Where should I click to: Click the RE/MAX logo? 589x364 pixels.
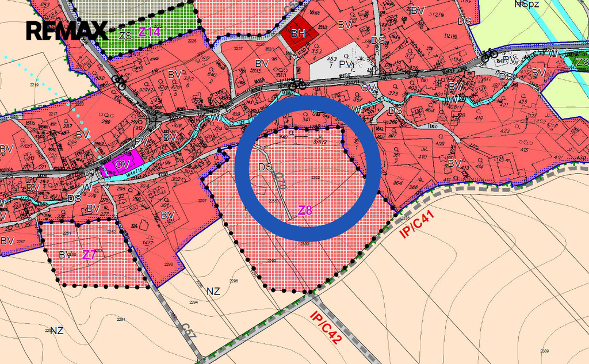click(67, 30)
